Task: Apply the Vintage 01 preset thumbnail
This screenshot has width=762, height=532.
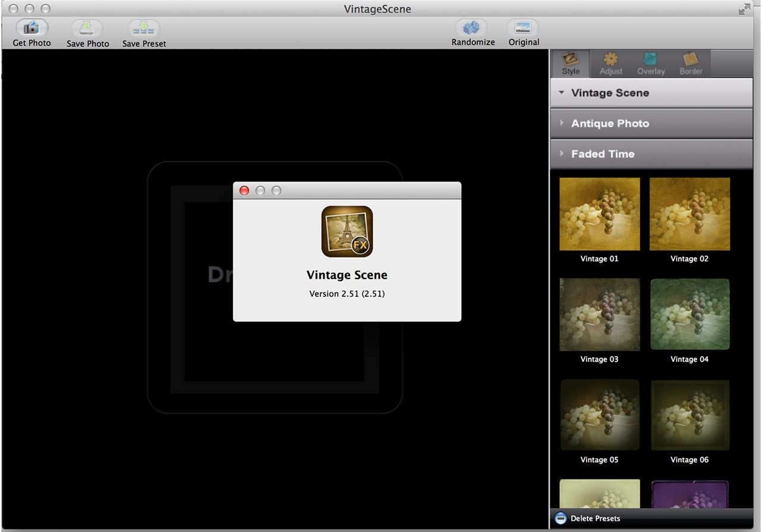Action: [599, 214]
